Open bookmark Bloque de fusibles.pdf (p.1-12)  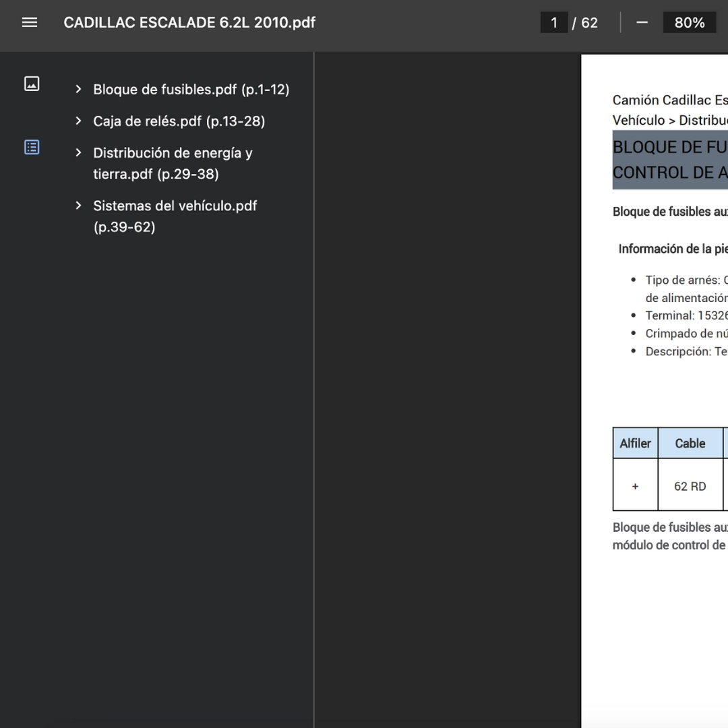pos(191,89)
